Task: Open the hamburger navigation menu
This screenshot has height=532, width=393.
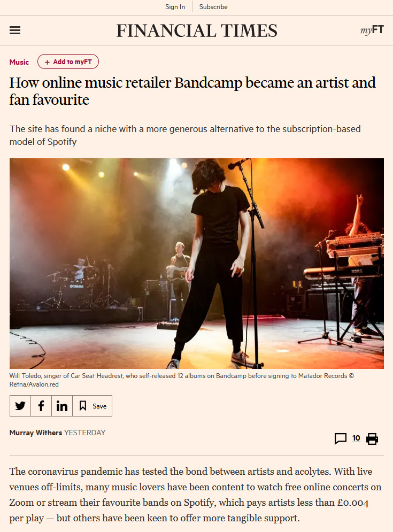Action: pyautogui.click(x=15, y=30)
